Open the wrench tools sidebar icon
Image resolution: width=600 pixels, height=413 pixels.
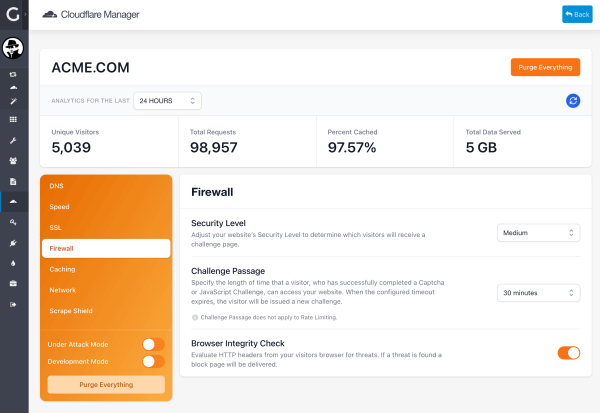pyautogui.click(x=13, y=140)
